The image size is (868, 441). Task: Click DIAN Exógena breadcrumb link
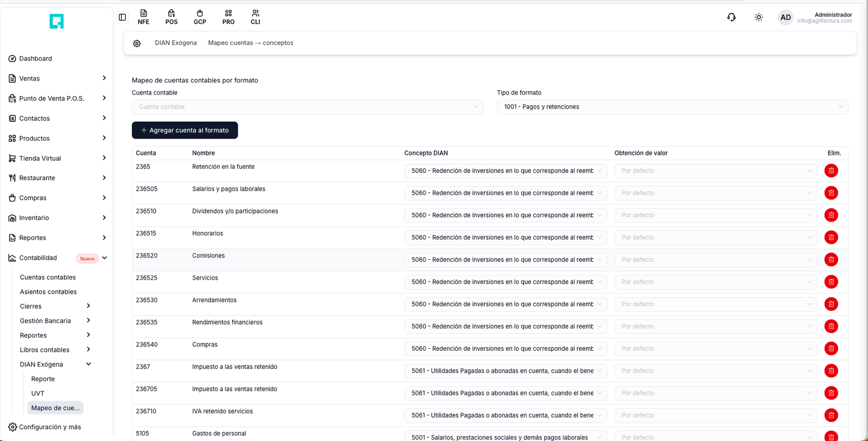176,43
